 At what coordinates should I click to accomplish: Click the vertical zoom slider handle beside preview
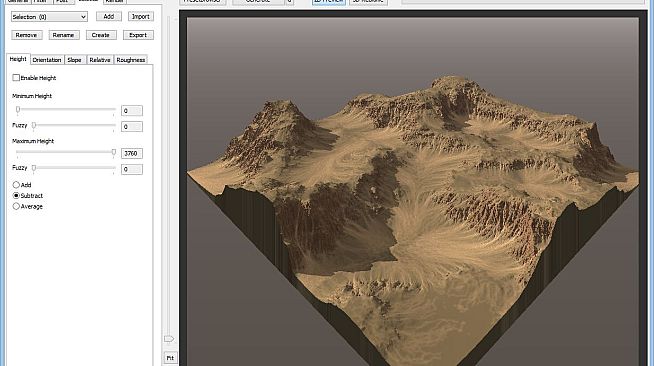(169, 338)
